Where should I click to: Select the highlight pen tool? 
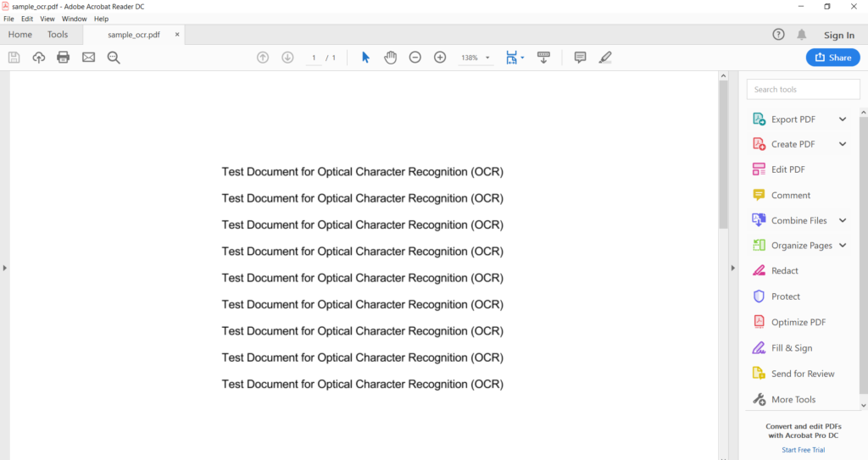click(605, 58)
